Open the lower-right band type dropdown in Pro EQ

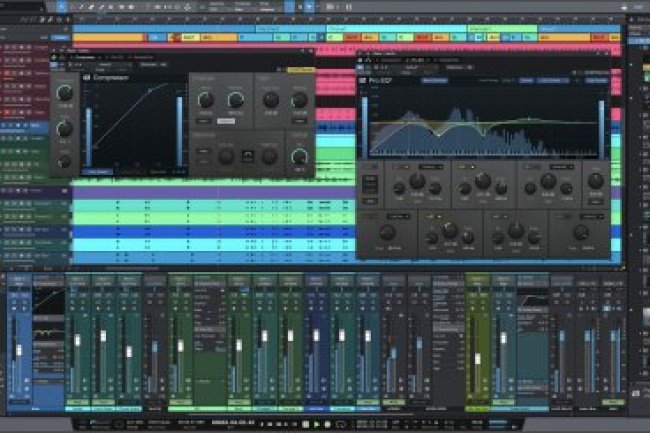[592, 217]
